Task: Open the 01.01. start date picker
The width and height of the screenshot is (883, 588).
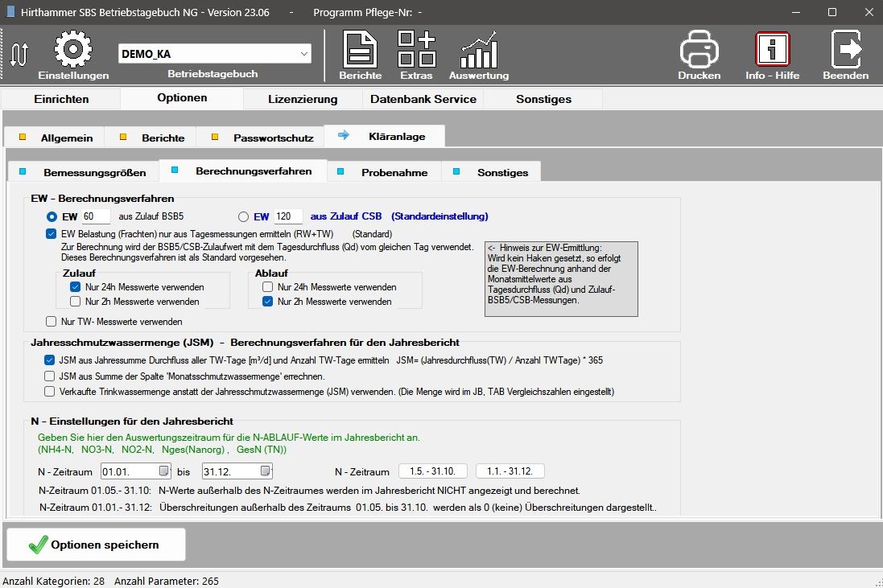Action: [164, 471]
